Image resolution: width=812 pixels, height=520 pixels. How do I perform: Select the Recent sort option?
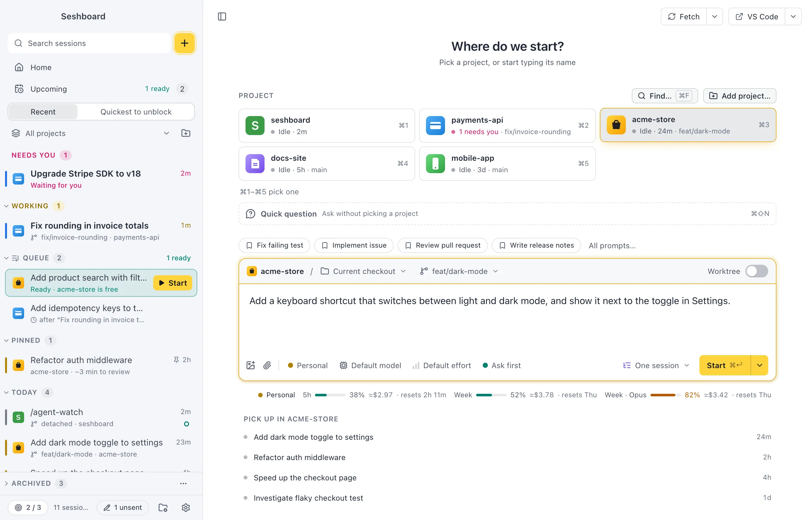coord(43,112)
